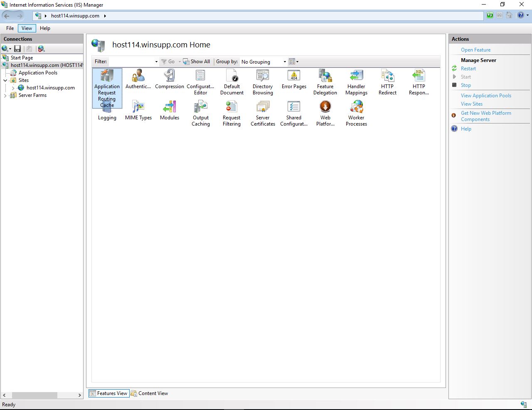Open the MIME Types feature
Image resolution: width=532 pixels, height=410 pixels.
[138, 111]
